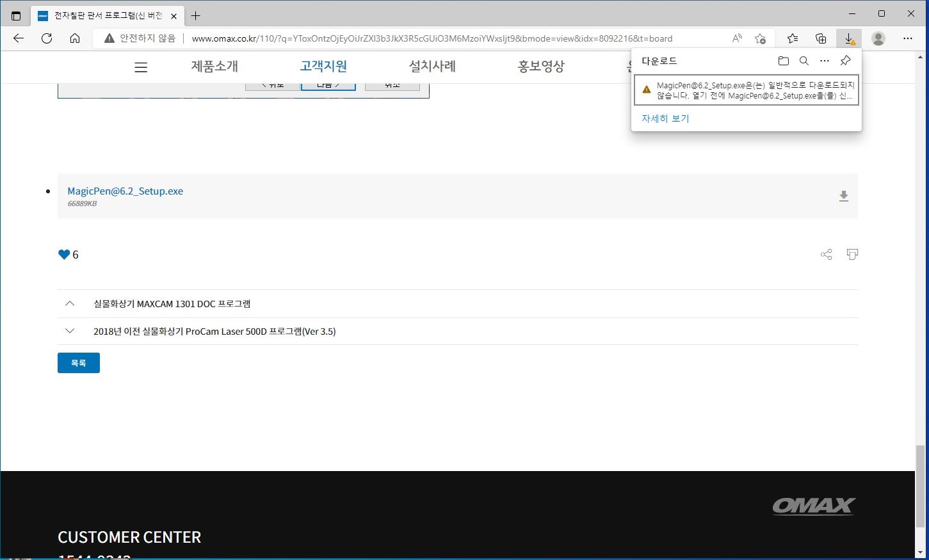Viewport: 929px width, 560px height.
Task: Click the heart like icon
Action: coord(64,255)
